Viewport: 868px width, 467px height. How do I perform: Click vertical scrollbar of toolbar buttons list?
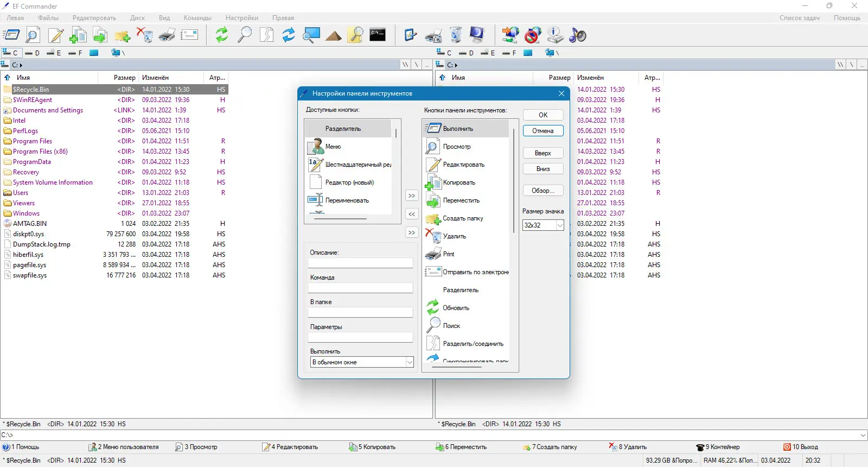pyautogui.click(x=513, y=241)
